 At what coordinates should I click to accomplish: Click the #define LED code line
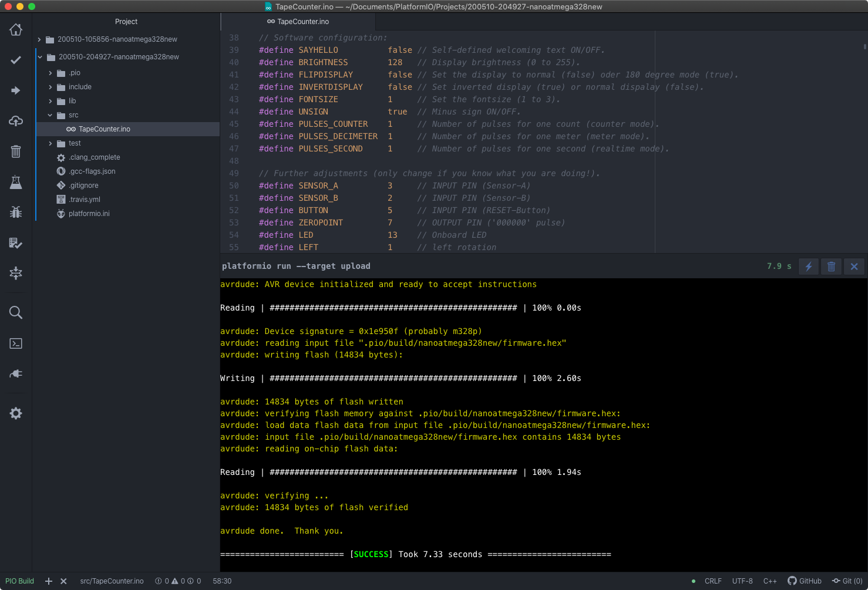point(372,235)
